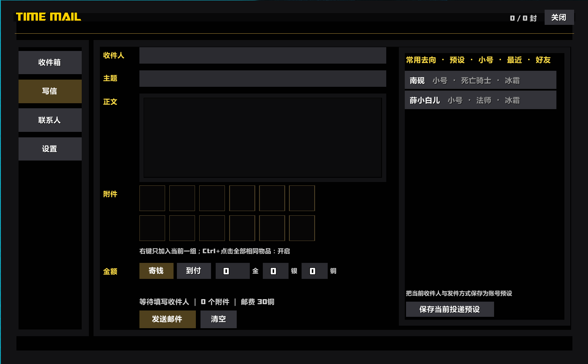Switch to the 联系人 contacts tab
The width and height of the screenshot is (588, 364).
coord(50,120)
